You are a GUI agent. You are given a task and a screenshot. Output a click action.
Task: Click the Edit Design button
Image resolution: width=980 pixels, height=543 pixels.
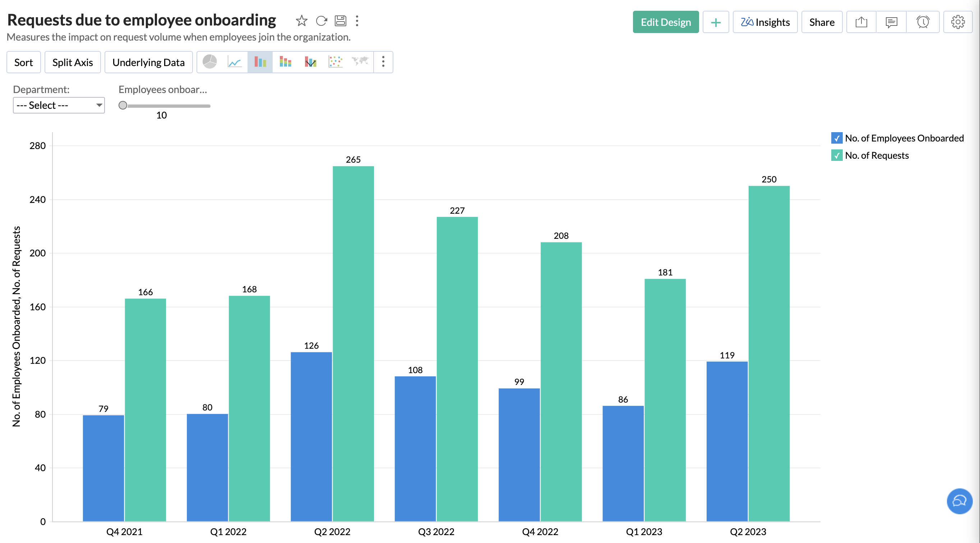click(665, 22)
